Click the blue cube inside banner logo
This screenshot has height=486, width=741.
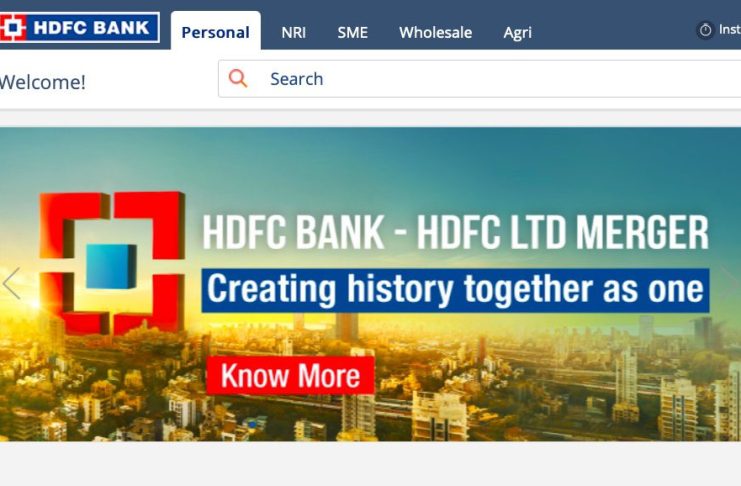[x=111, y=266]
